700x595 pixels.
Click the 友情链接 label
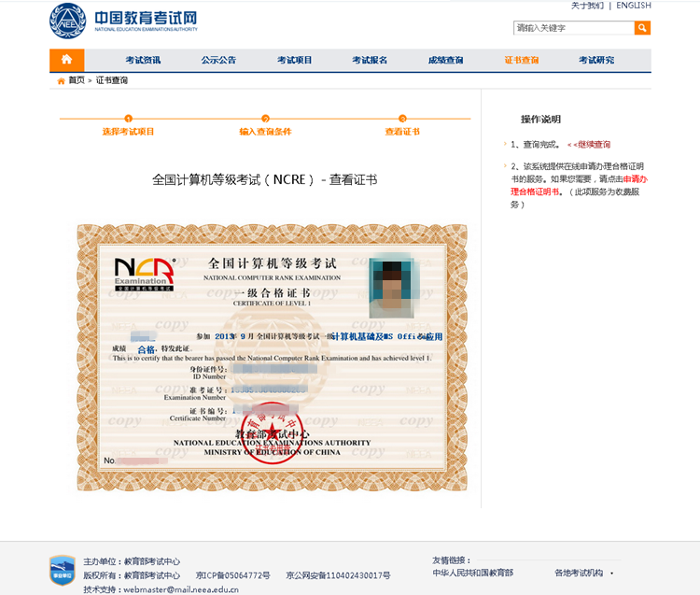451,560
